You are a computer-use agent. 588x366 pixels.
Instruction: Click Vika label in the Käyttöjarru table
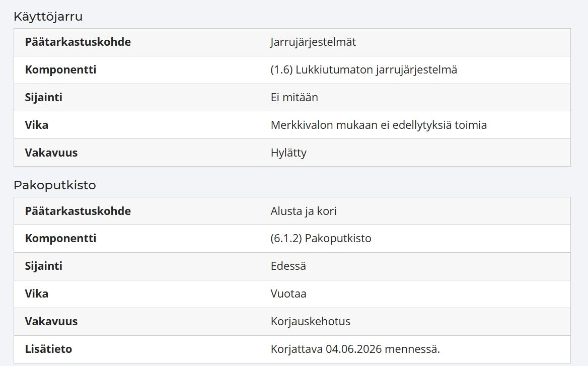coord(37,125)
